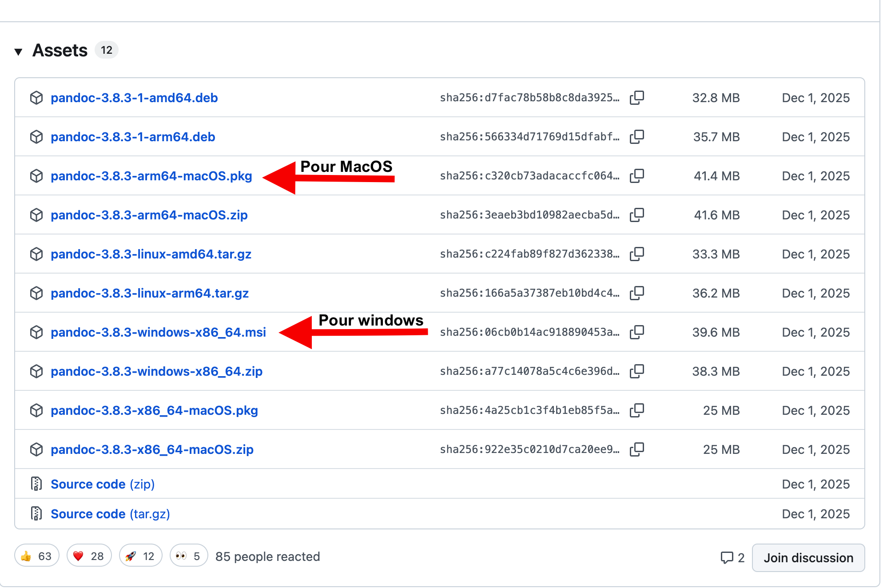
Task: Download pandoc-3.8.3-x86_64-macOS.pkg
Action: point(154,410)
